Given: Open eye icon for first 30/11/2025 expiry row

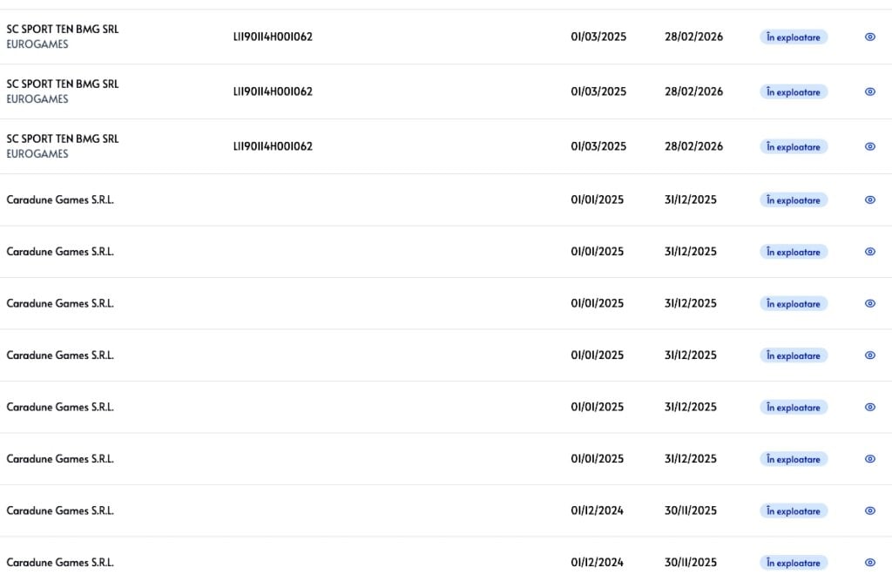Looking at the screenshot, I should [869, 510].
